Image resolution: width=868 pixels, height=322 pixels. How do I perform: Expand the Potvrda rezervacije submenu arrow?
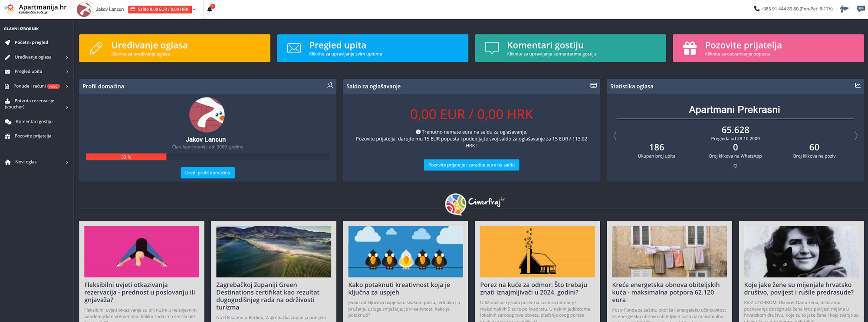point(67,107)
